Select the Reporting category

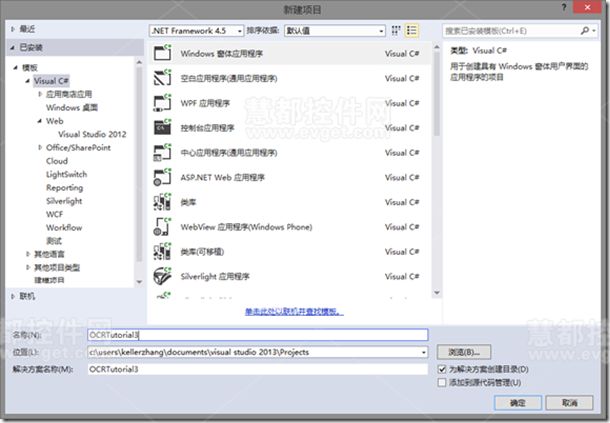tap(65, 188)
